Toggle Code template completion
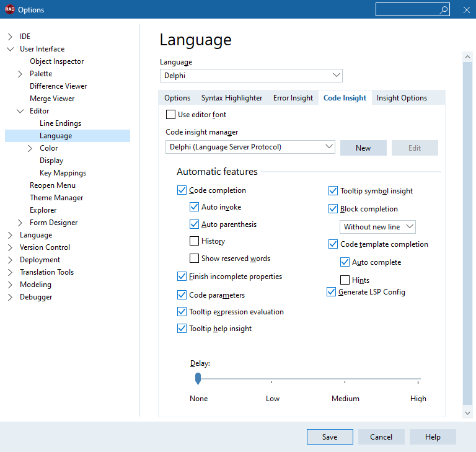 click(333, 244)
